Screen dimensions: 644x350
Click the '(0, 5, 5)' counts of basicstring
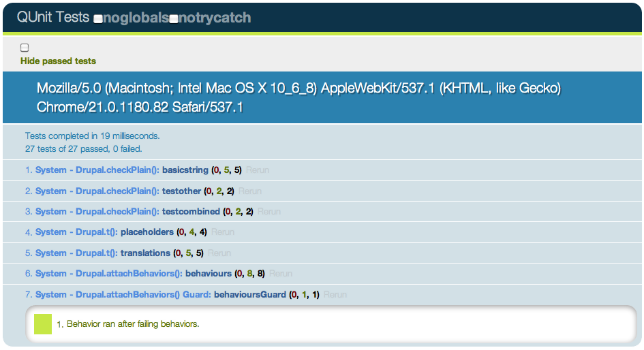tap(226, 170)
